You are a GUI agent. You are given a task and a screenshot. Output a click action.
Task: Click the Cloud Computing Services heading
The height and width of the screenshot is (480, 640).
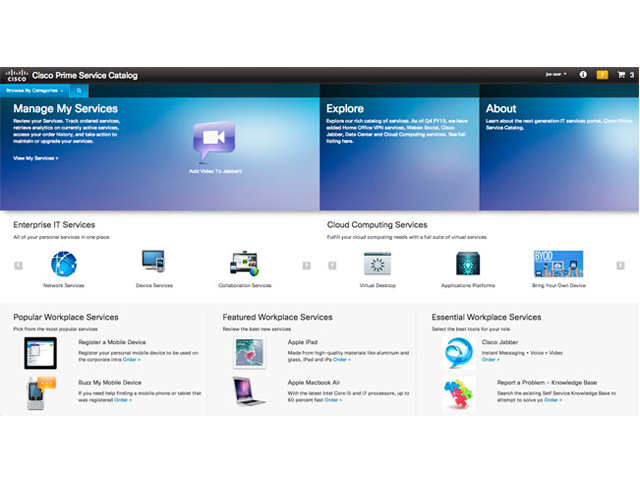tap(377, 225)
